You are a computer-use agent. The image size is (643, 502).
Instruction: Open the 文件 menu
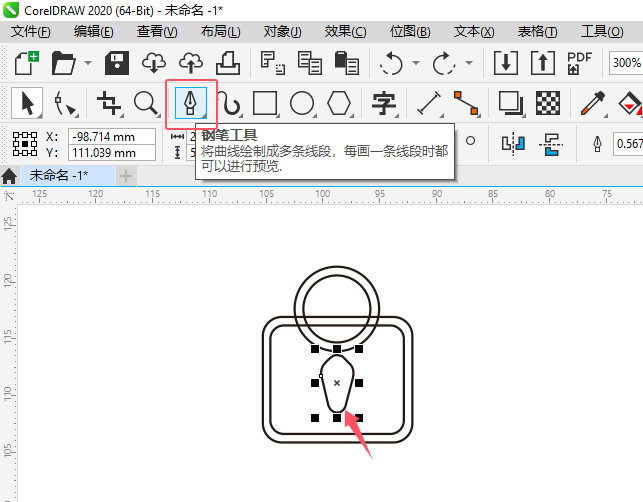pyautogui.click(x=30, y=32)
